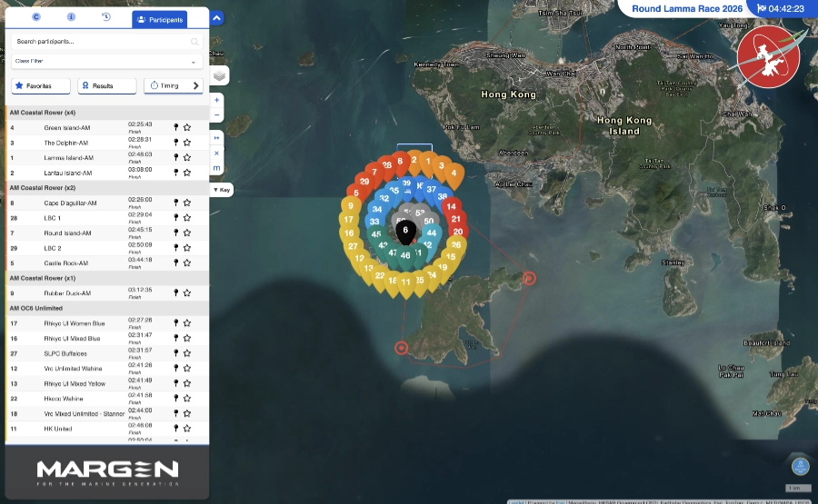Favorite Cape D'aguilar-AM with star
The height and width of the screenshot is (504, 818).
(187, 203)
